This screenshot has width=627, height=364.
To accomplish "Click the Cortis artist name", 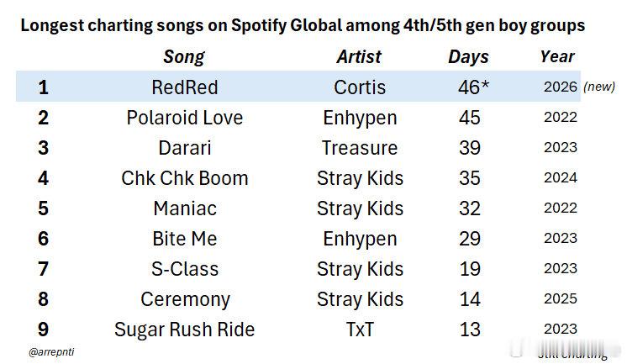I will [360, 87].
